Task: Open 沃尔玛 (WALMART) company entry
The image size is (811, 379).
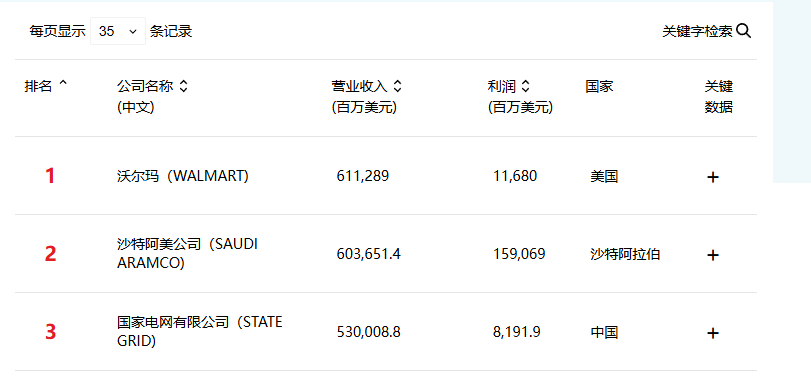Action: point(183,176)
